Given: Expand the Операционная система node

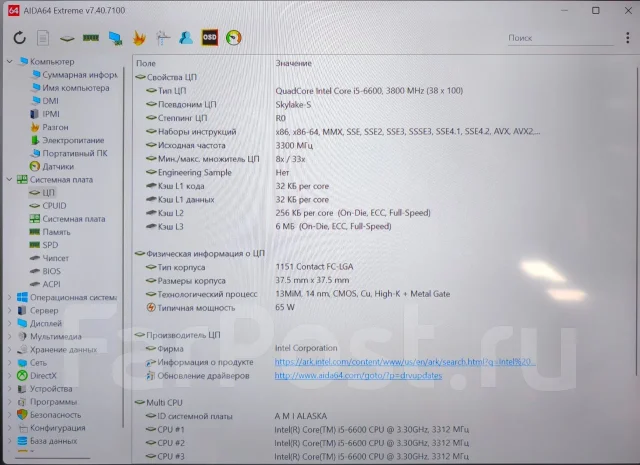Looking at the screenshot, I should [10, 297].
